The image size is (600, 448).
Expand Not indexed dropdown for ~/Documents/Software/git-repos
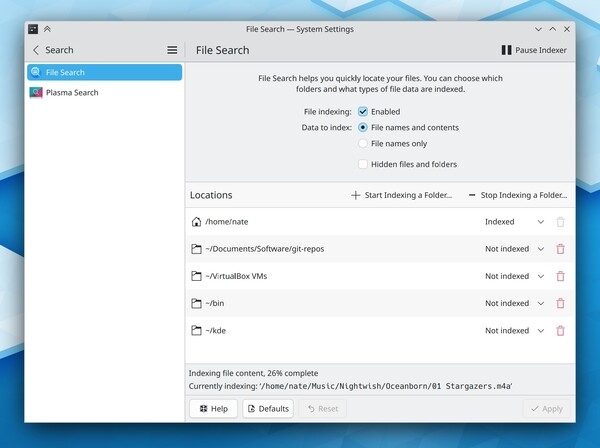541,249
